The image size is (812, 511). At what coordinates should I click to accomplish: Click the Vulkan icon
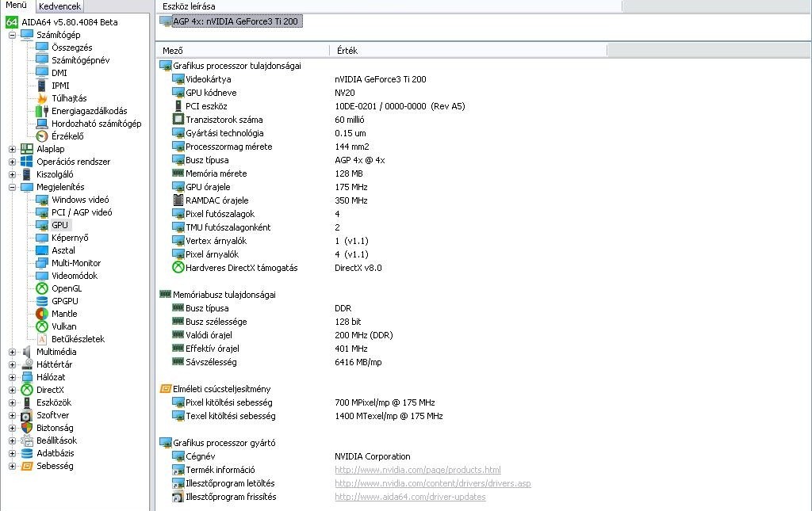point(42,326)
